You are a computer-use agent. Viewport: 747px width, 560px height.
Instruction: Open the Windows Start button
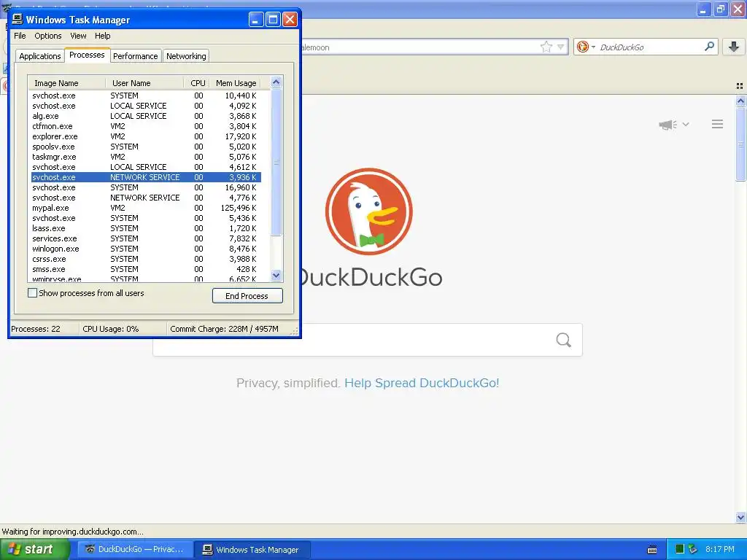(x=34, y=549)
